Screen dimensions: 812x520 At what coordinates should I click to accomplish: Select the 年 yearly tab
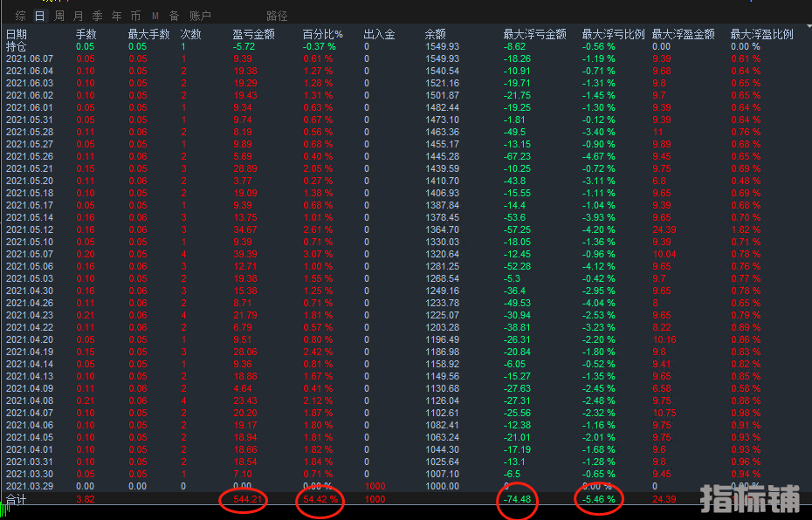click(116, 16)
